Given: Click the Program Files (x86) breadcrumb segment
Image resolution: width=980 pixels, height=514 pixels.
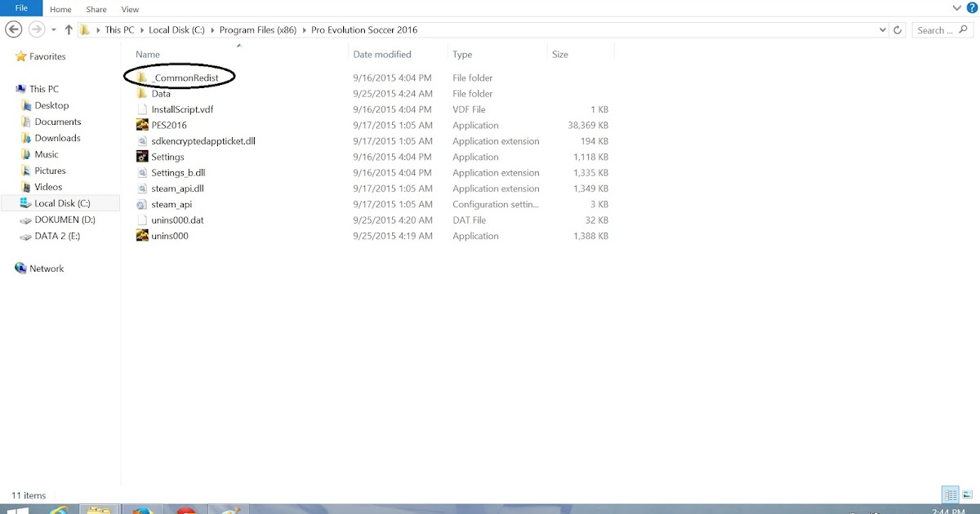Looking at the screenshot, I should 258,30.
